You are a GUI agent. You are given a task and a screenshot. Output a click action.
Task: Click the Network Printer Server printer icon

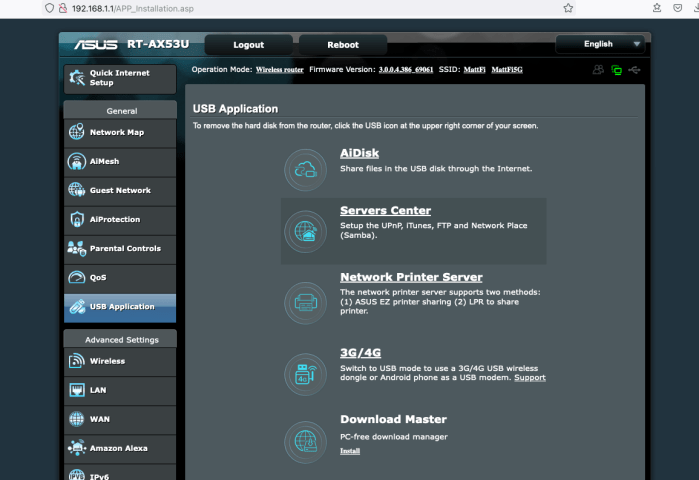coord(305,303)
